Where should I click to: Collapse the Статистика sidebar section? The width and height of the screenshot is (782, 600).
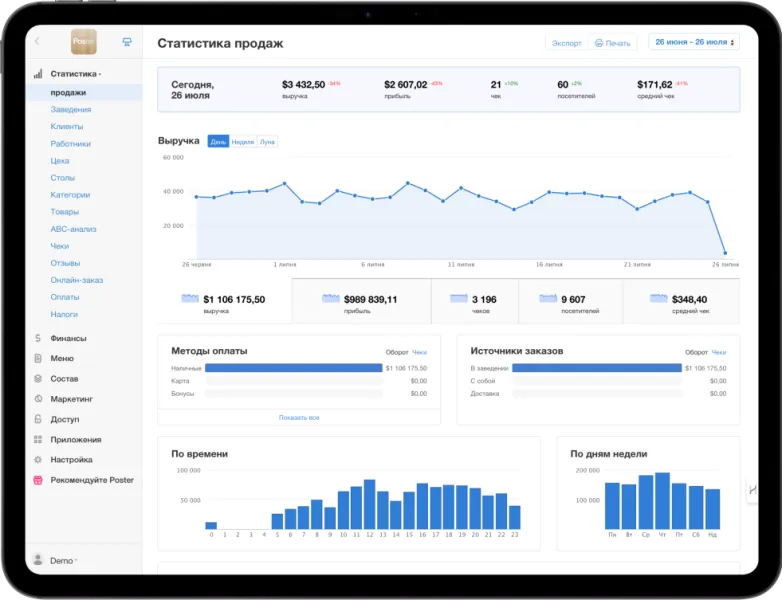(75, 74)
